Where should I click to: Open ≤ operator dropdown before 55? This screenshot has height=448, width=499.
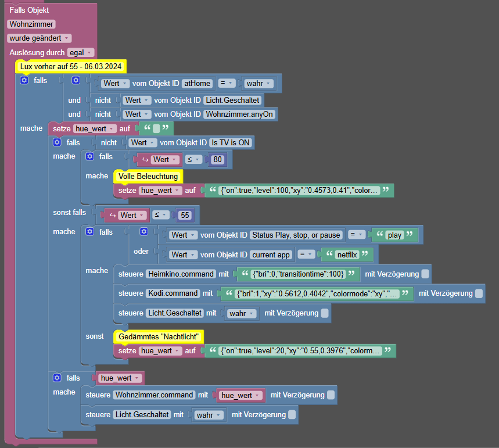tap(161, 215)
